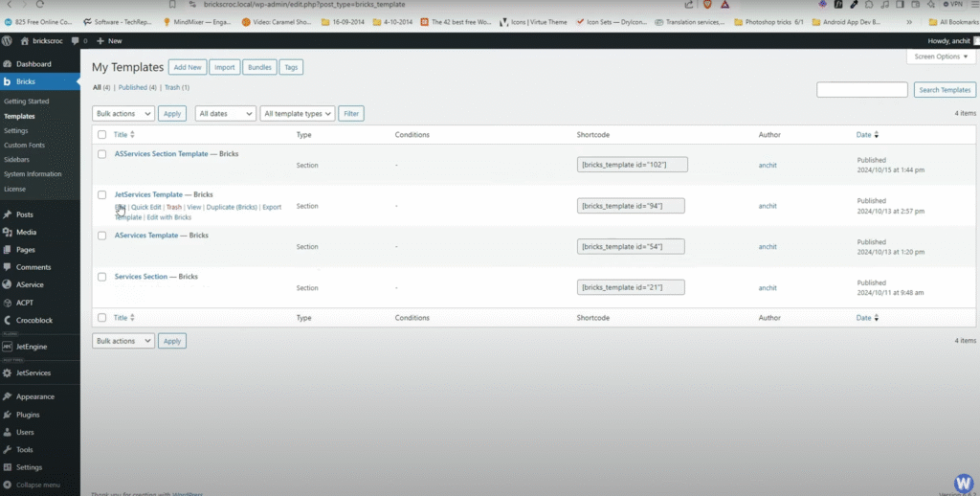Viewport: 980px width, 496px height.
Task: Open System Information submenu item
Action: pos(33,174)
